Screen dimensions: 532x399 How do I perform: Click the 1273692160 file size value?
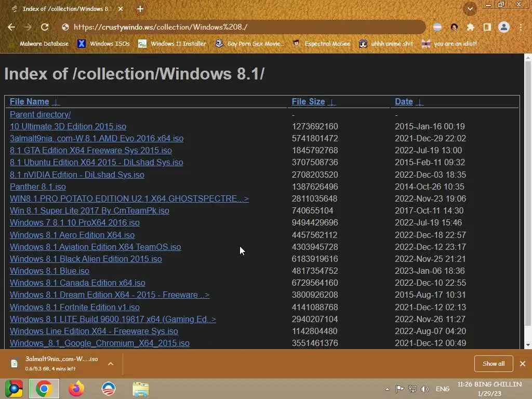(315, 127)
